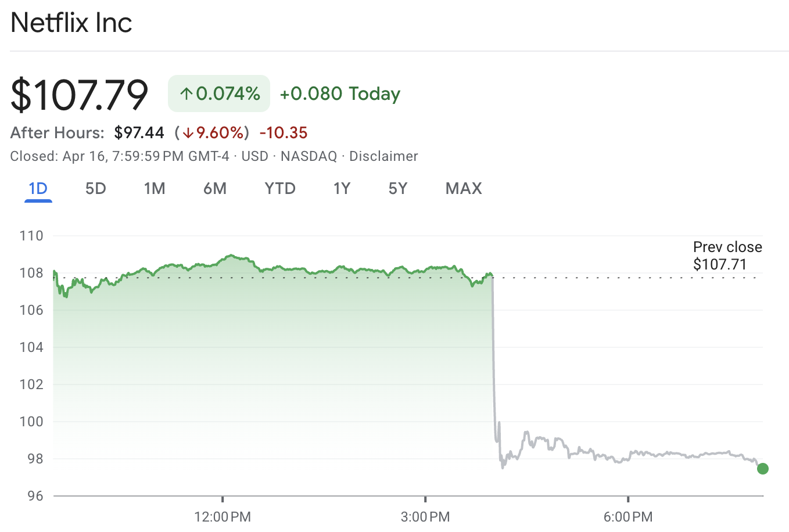Reselect the active 1D tab

(x=38, y=188)
